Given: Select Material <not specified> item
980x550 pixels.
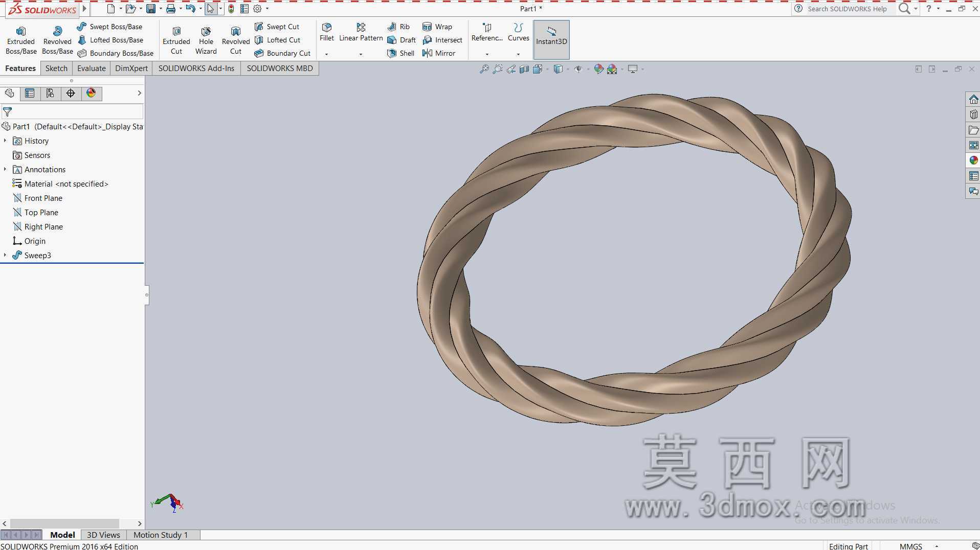Looking at the screenshot, I should 60,184.
